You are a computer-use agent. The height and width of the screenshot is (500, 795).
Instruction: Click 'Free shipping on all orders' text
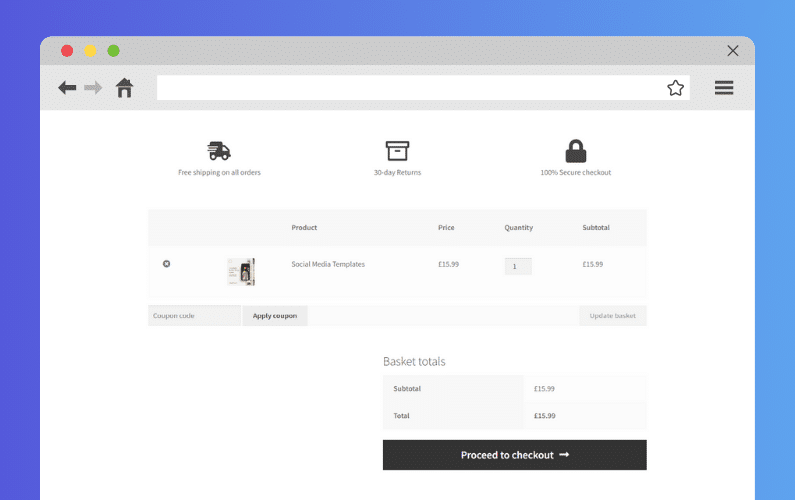219,172
